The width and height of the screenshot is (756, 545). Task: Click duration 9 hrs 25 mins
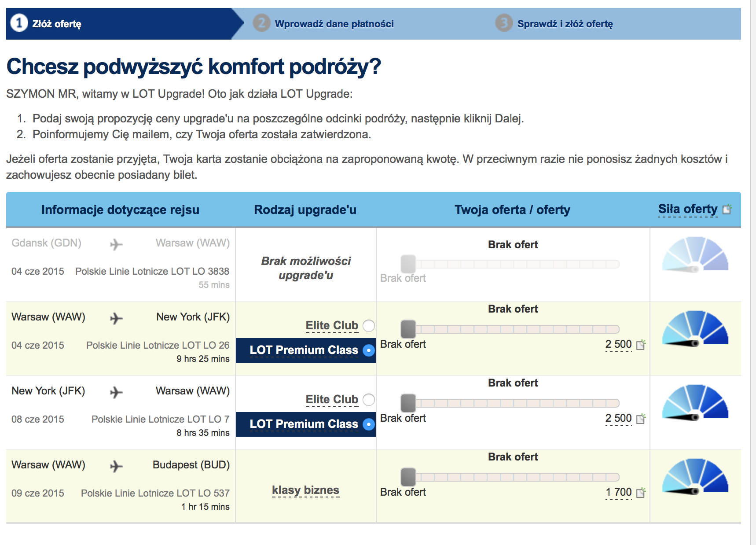[x=203, y=359]
